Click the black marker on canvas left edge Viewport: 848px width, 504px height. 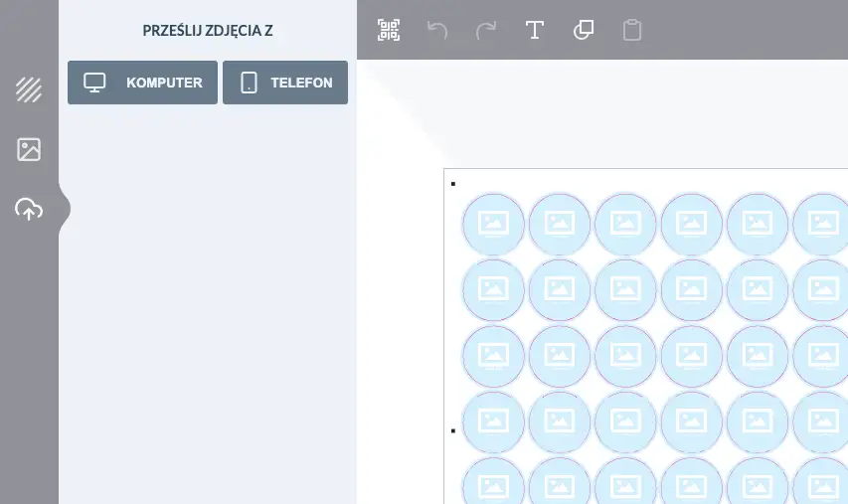453,430
